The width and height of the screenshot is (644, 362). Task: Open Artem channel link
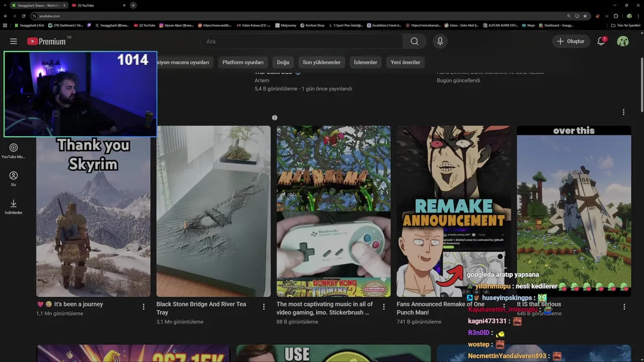(x=262, y=80)
